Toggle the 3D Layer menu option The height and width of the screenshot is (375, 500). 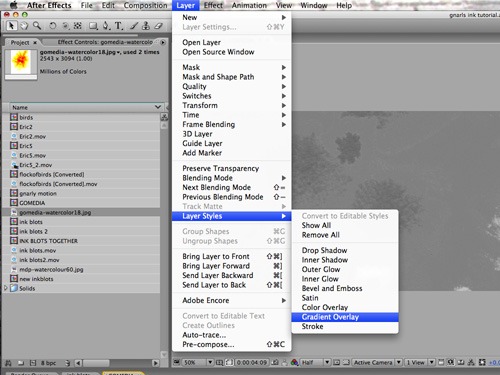pyautogui.click(x=197, y=134)
